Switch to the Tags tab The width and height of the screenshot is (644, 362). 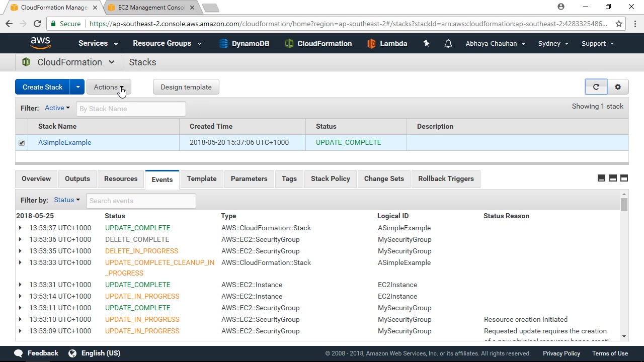289,178
